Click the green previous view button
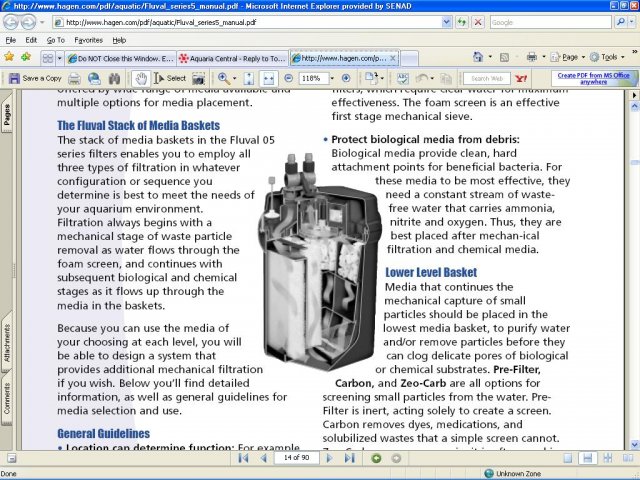 (376, 458)
